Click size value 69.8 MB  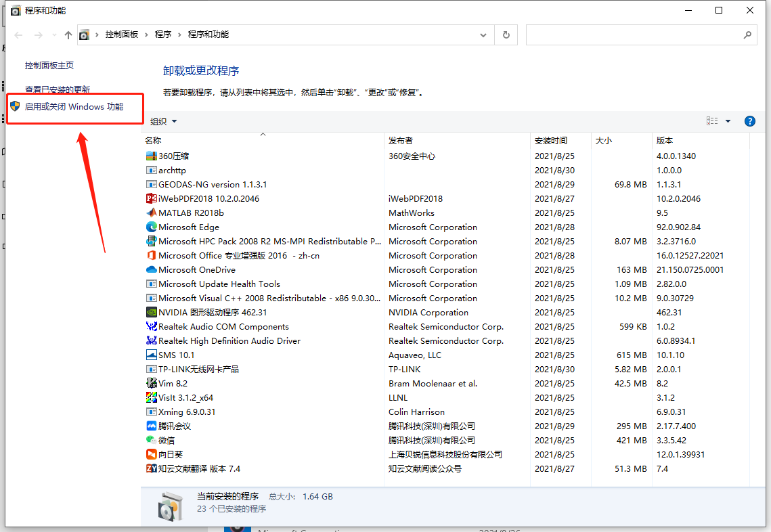pos(631,184)
